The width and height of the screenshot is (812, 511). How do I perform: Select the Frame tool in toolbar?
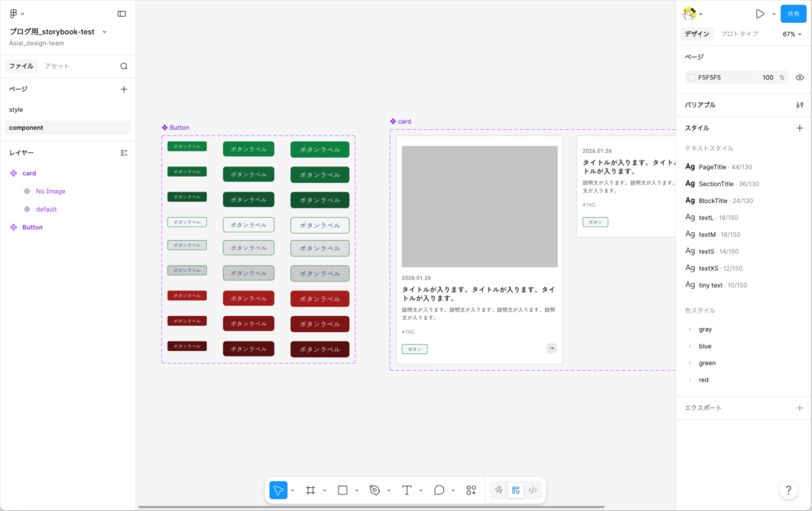(311, 490)
